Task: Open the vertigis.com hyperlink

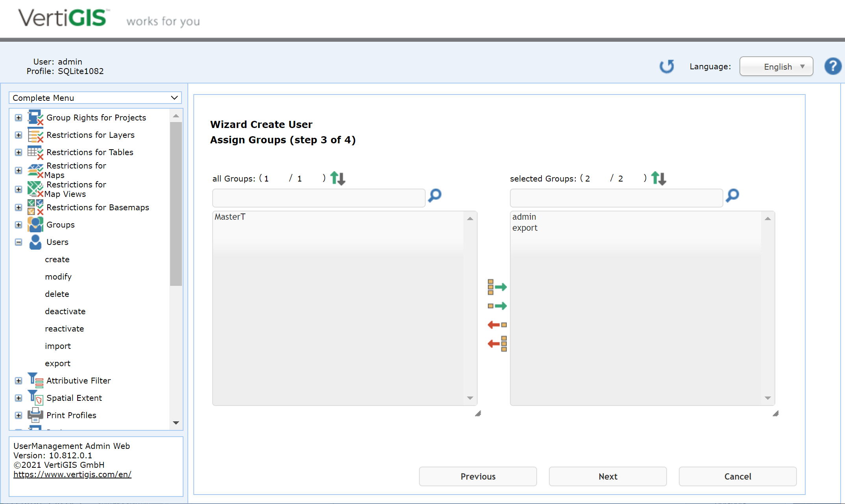Action: [72, 474]
